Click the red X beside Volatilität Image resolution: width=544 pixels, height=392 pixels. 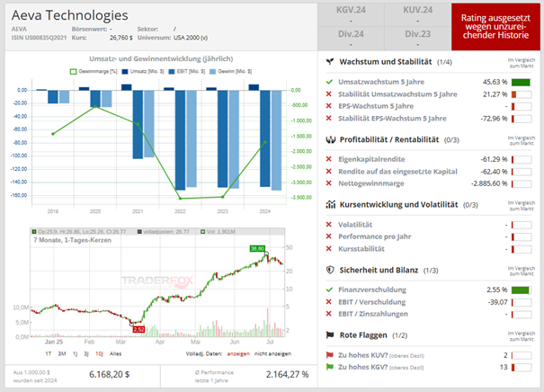[329, 225]
